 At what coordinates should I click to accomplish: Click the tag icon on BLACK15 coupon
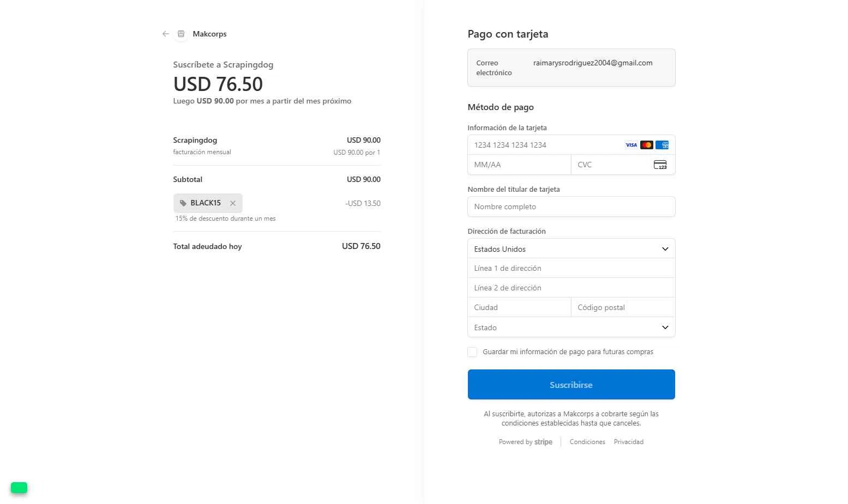point(183,203)
